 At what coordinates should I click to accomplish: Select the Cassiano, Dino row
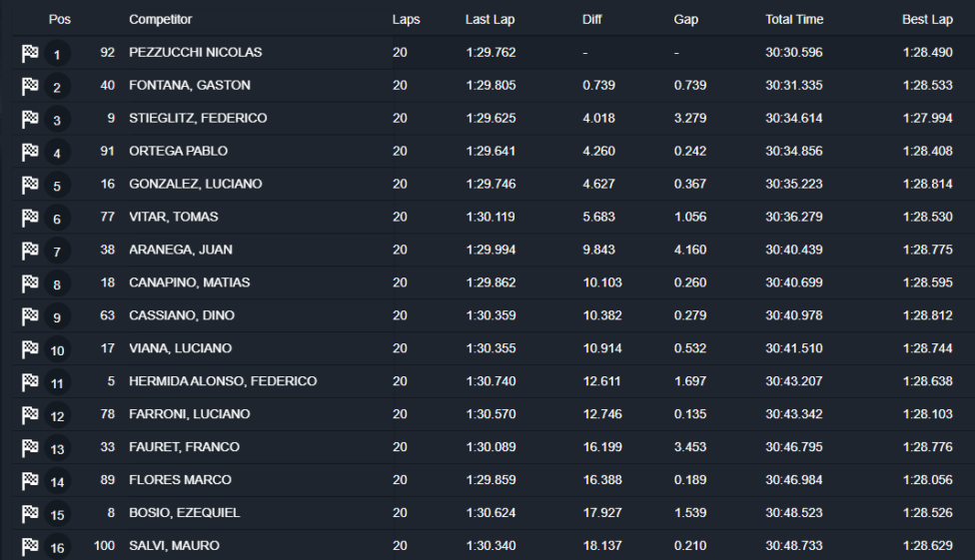pos(182,316)
